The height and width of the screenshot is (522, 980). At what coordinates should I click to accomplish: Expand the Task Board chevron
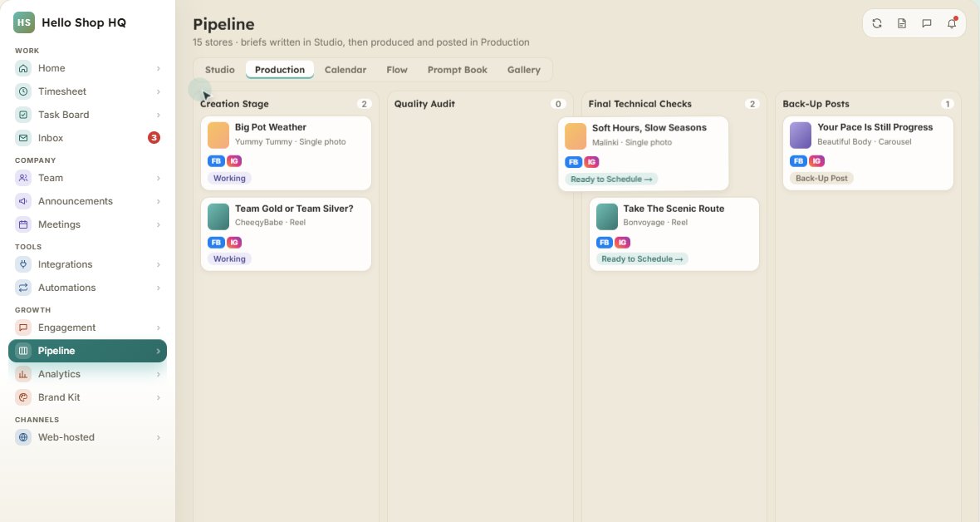click(x=158, y=115)
